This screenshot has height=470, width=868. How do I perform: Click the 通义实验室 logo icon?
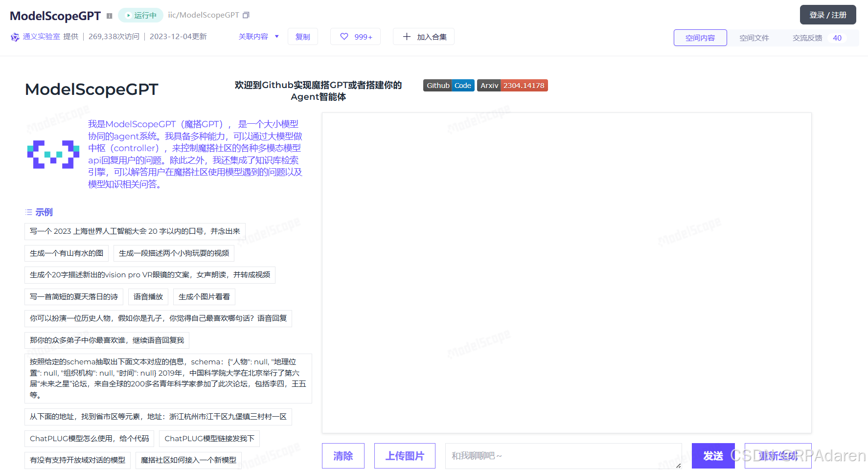coord(15,37)
